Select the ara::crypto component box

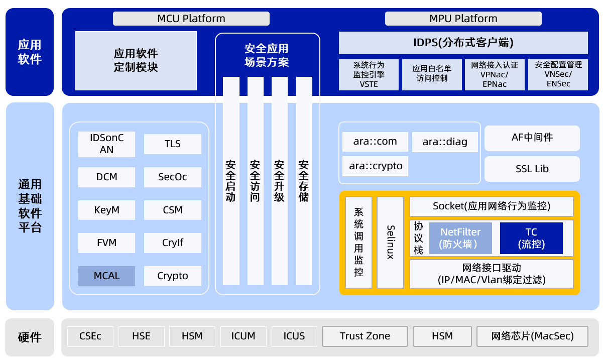pos(376,166)
